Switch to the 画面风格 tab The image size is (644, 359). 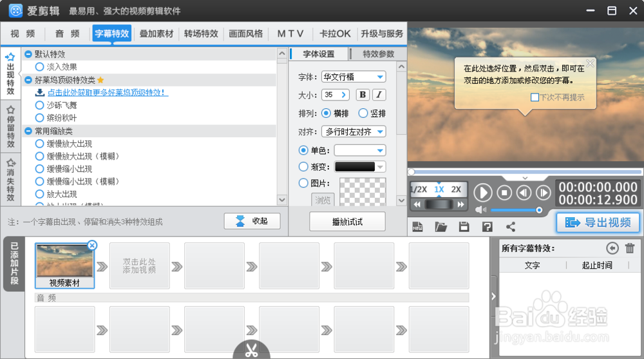pyautogui.click(x=245, y=34)
